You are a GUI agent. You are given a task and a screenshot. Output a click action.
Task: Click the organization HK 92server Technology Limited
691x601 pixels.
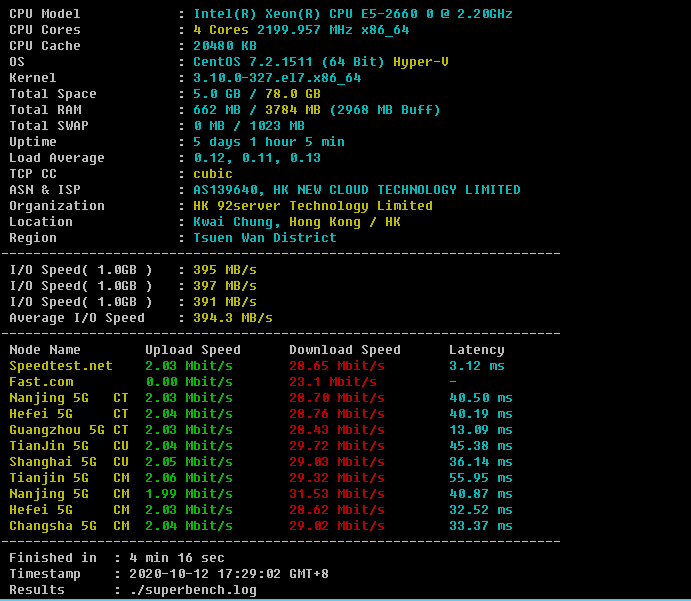point(313,206)
